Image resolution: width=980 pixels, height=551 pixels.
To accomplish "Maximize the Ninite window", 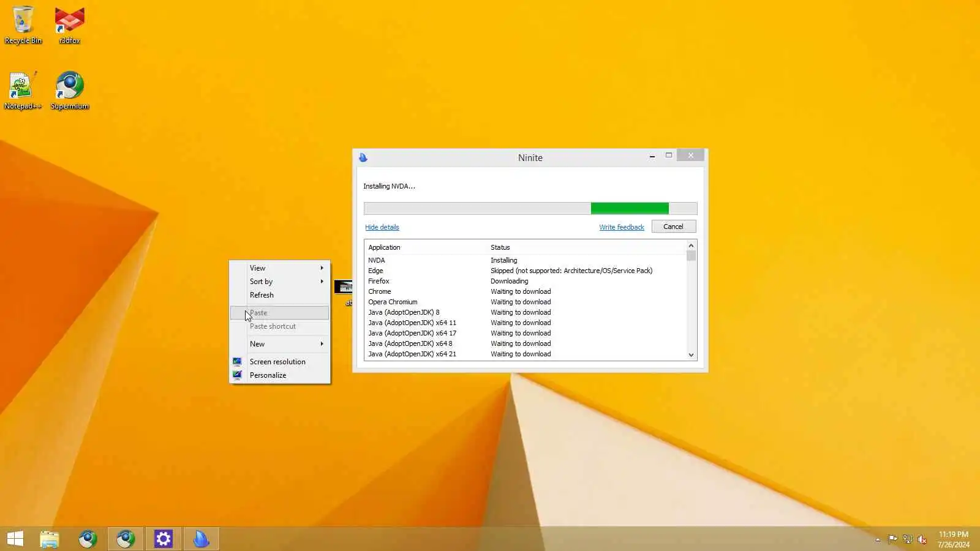I will 669,156.
